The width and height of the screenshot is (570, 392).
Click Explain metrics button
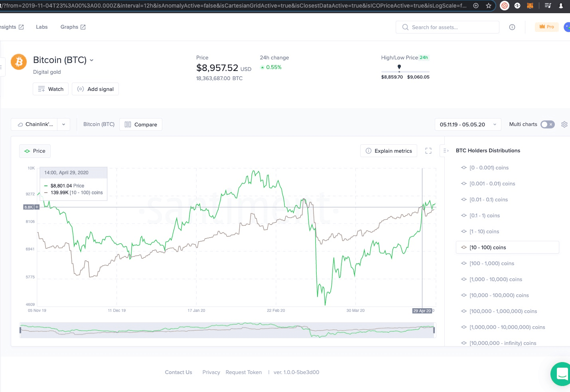(389, 151)
